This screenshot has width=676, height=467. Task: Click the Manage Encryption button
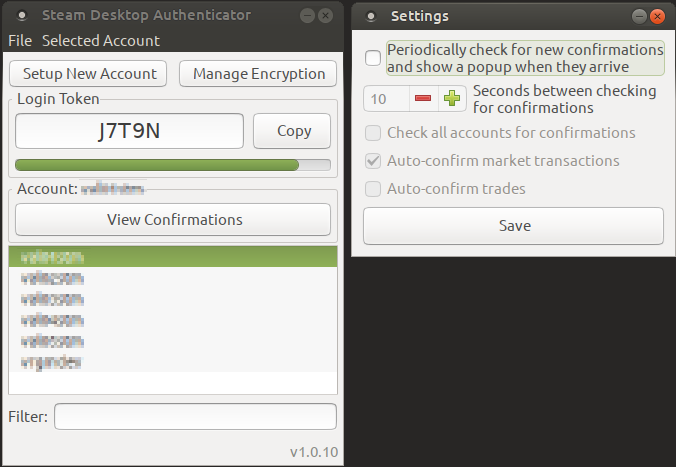[258, 74]
